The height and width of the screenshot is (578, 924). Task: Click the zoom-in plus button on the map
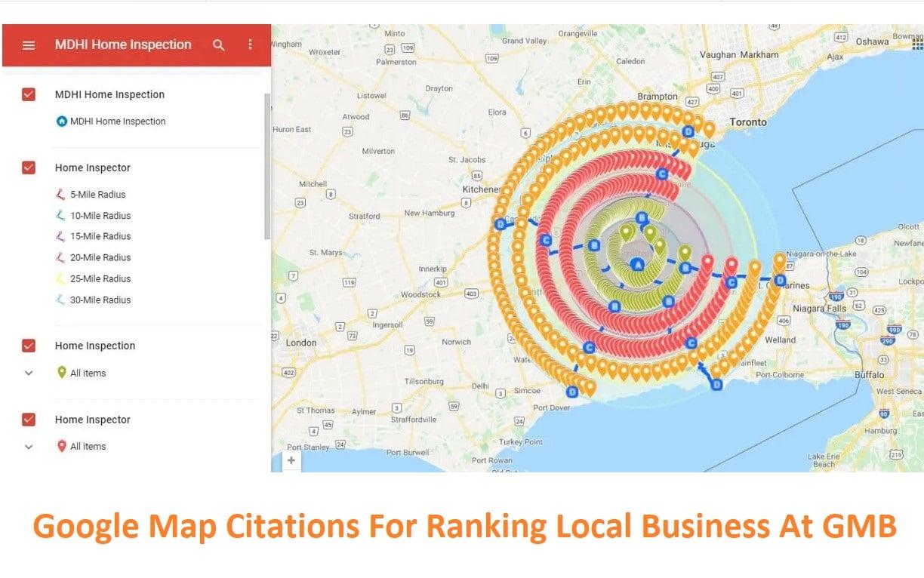pyautogui.click(x=291, y=460)
